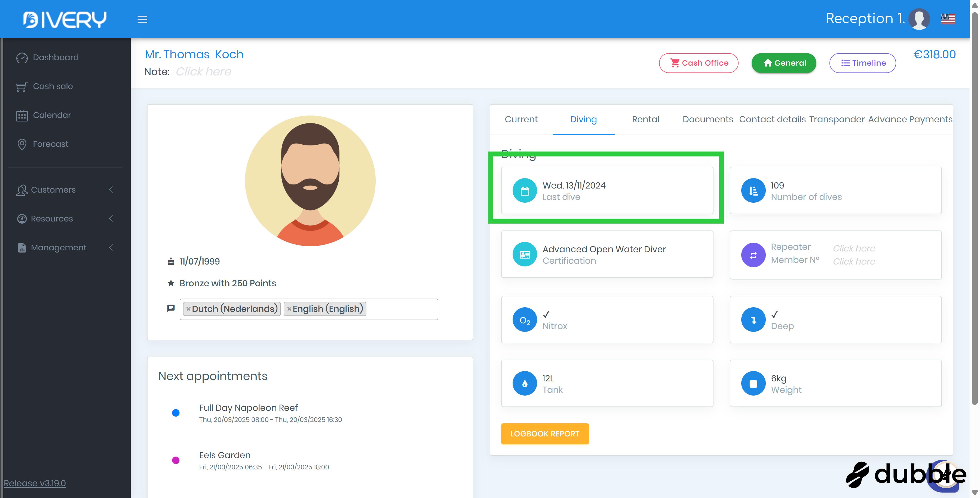Click the Number of dives icon
The width and height of the screenshot is (980, 498).
click(753, 191)
